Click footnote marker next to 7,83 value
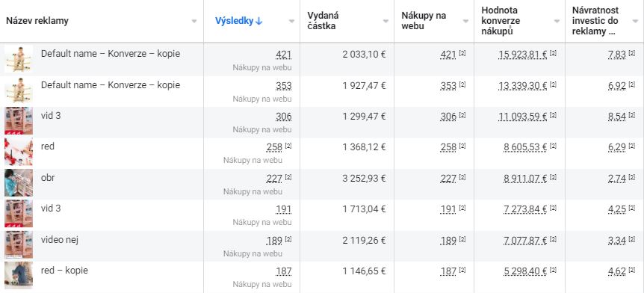Viewport: 644px width, 293px height. [x=631, y=52]
